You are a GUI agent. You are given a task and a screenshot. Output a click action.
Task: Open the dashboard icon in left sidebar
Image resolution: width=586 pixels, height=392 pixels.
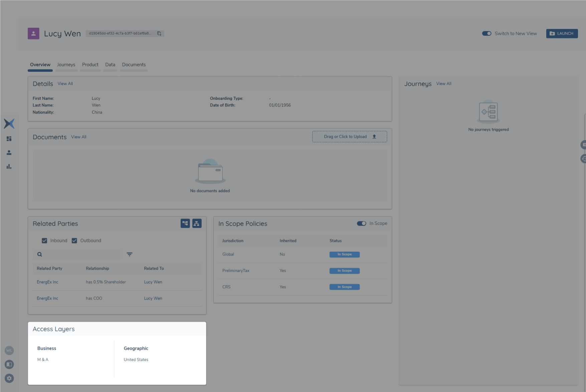(x=9, y=139)
